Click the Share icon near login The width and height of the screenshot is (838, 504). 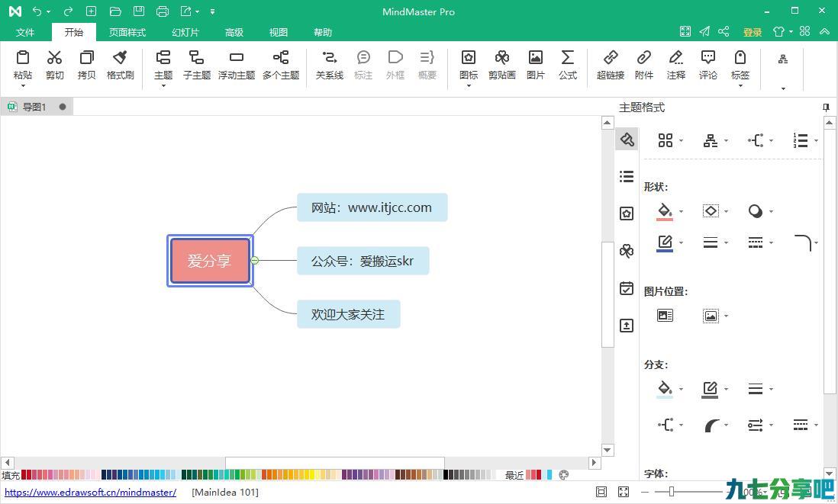[x=723, y=31]
